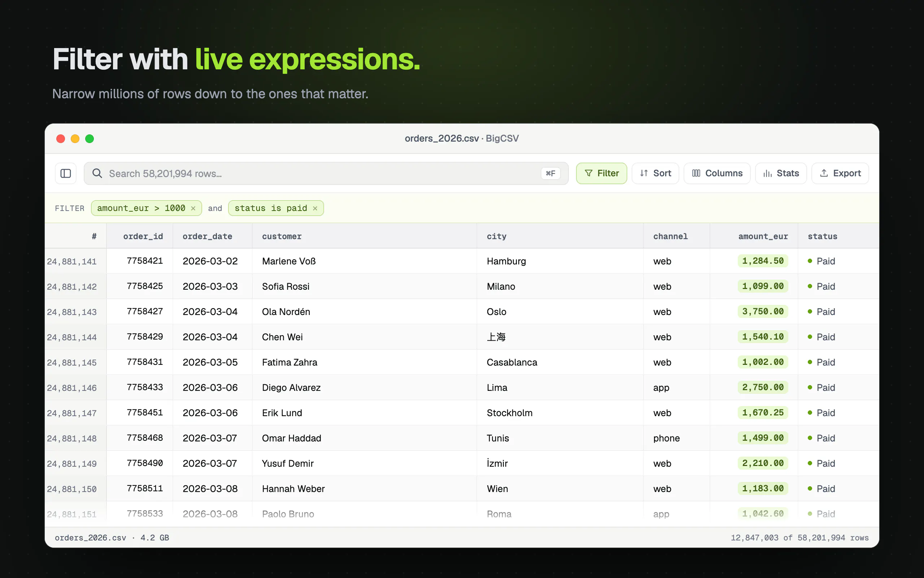Minimize the window with the yellow button
This screenshot has height=578, width=924.
point(75,139)
